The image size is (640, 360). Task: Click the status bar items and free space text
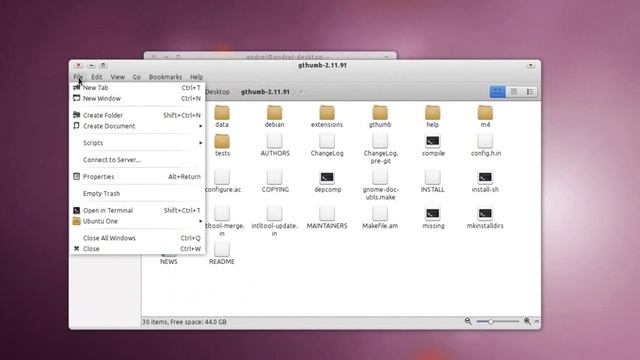point(184,322)
